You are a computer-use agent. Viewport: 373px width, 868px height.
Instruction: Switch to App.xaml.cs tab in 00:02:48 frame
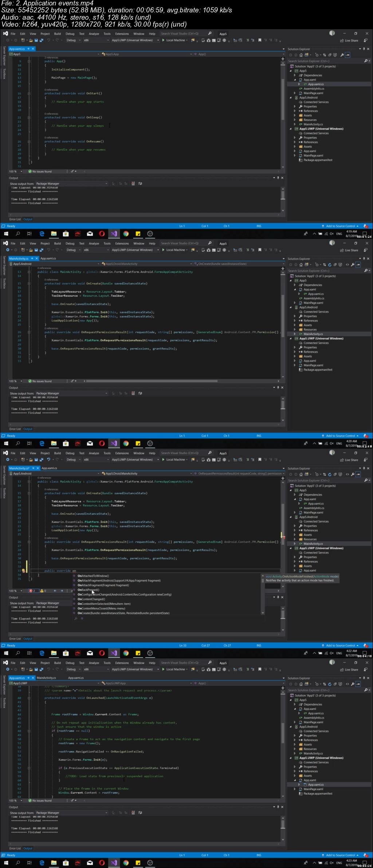pyautogui.click(x=48, y=258)
